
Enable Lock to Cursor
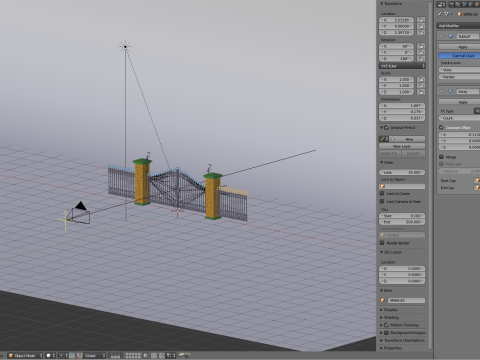tap(382, 193)
